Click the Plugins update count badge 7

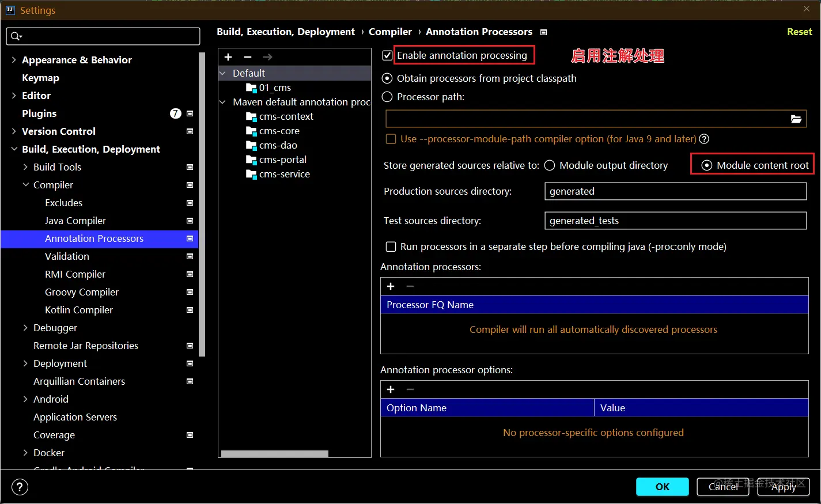point(176,113)
